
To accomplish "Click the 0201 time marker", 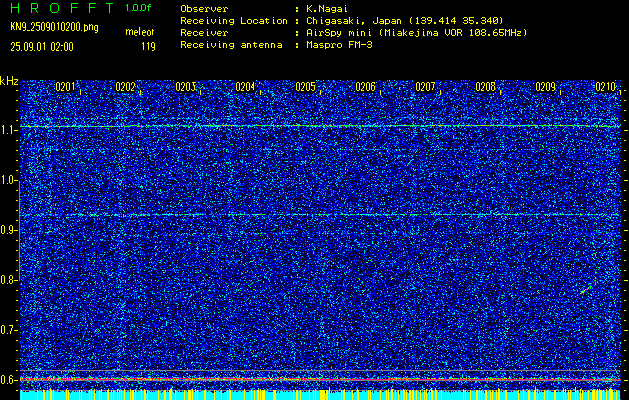I will [65, 87].
